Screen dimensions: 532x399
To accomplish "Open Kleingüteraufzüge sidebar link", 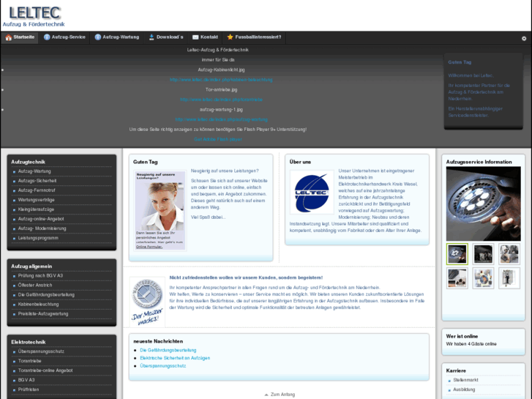I will 36,209.
